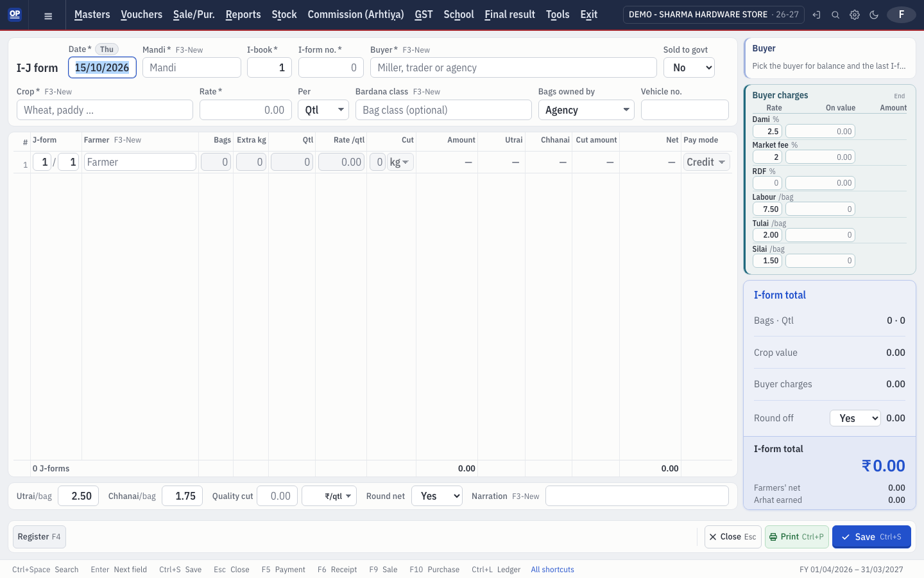Open the search magnifier icon
Viewport: 924px width, 578px height.
click(x=835, y=15)
